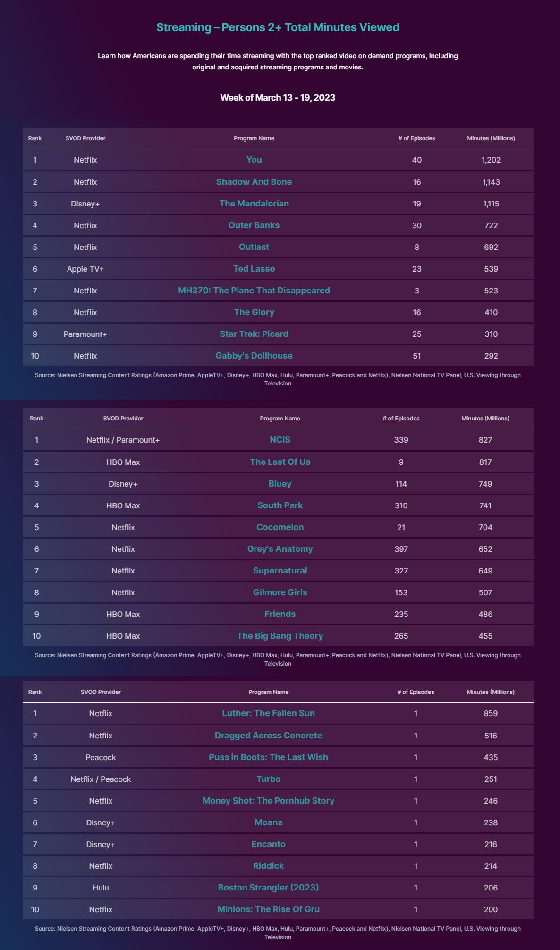This screenshot has width=560, height=950.
Task: Open the Gabby's Dollhouse link
Action: [254, 356]
